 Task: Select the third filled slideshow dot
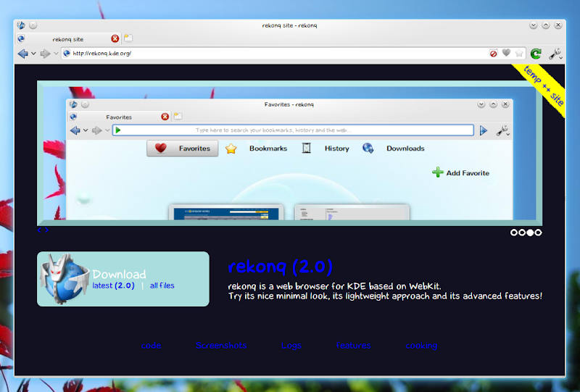click(530, 233)
